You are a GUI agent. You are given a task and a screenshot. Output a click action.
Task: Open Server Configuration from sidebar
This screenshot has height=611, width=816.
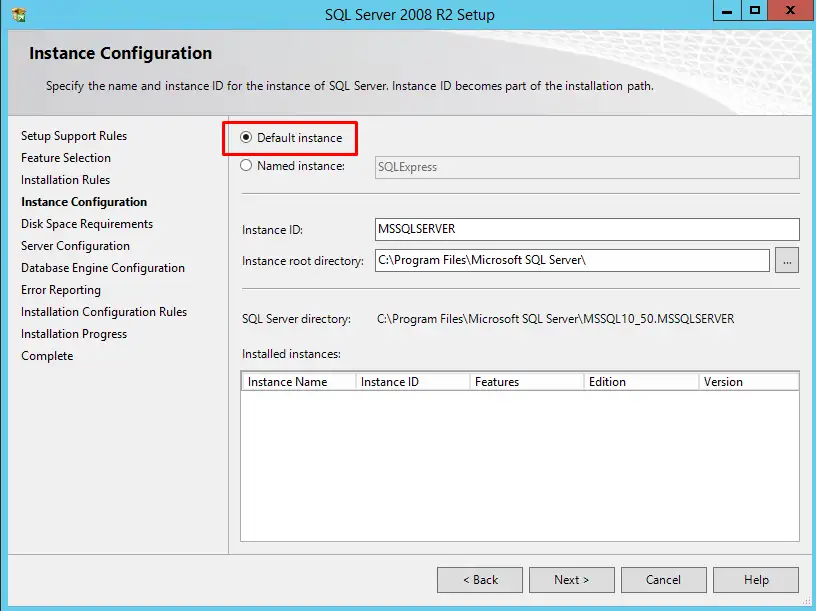75,245
